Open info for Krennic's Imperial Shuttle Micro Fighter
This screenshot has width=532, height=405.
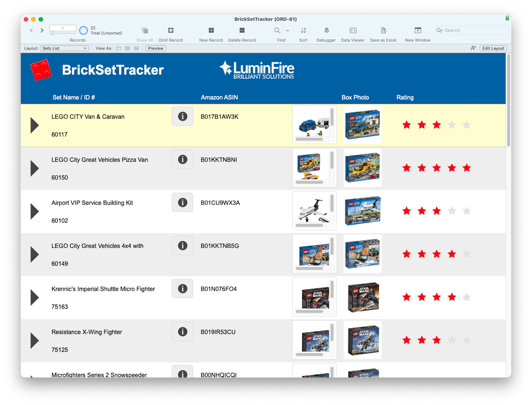[183, 288]
